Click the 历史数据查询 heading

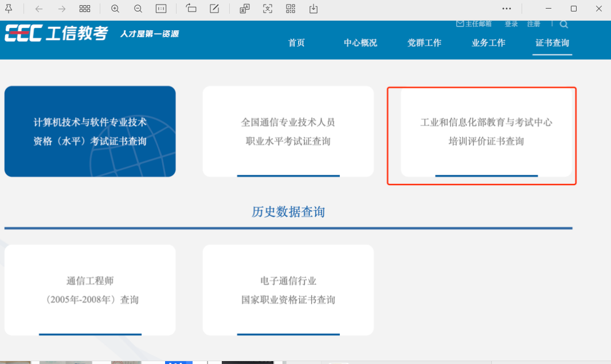[x=288, y=212]
